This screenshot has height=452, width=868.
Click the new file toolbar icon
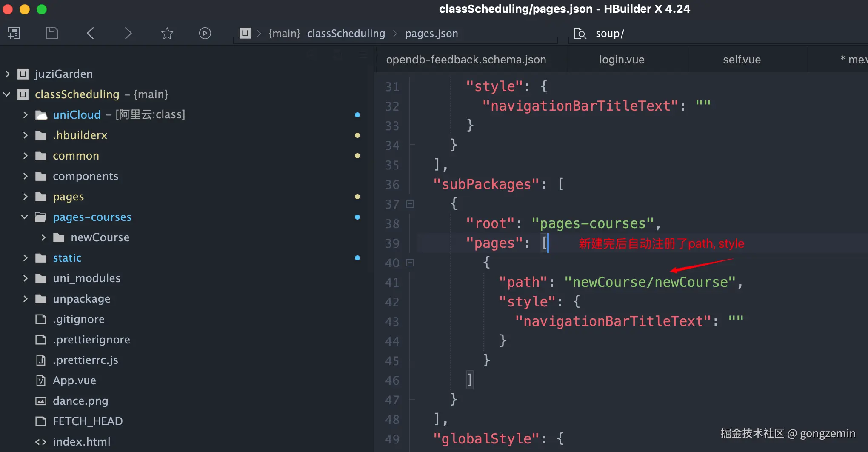click(13, 33)
